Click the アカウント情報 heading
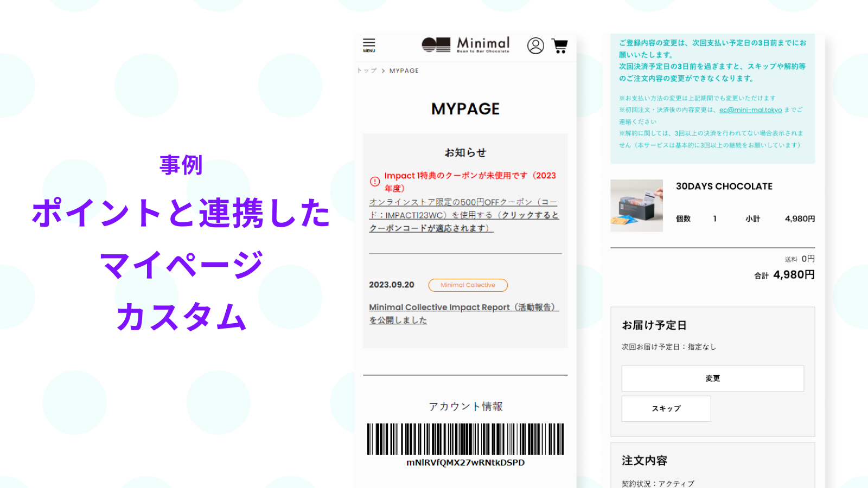The width and height of the screenshot is (868, 488). pyautogui.click(x=465, y=407)
